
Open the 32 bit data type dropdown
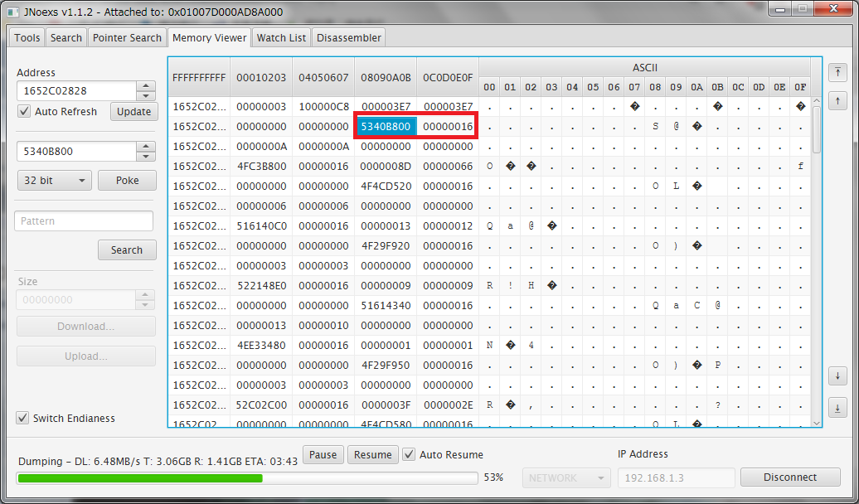[x=54, y=180]
